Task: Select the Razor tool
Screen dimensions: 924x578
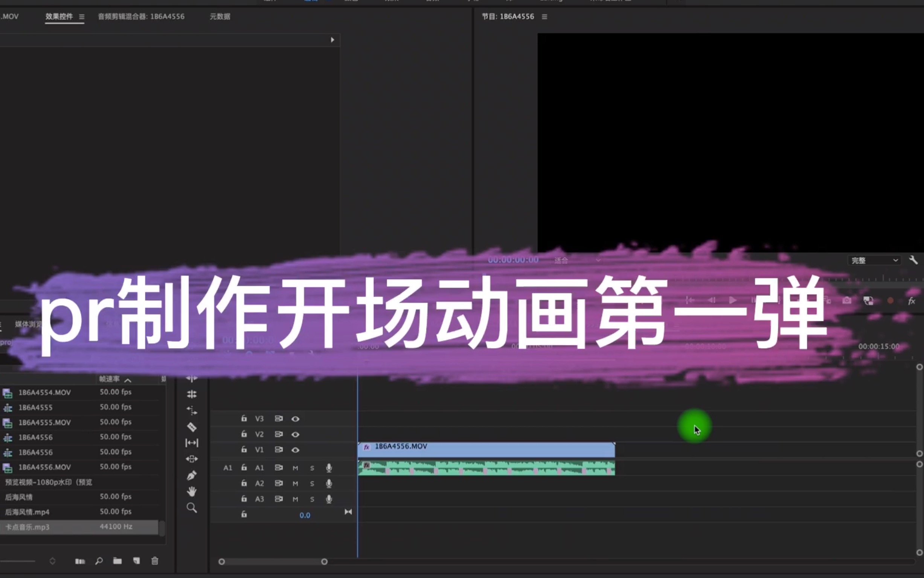Action: (x=192, y=427)
